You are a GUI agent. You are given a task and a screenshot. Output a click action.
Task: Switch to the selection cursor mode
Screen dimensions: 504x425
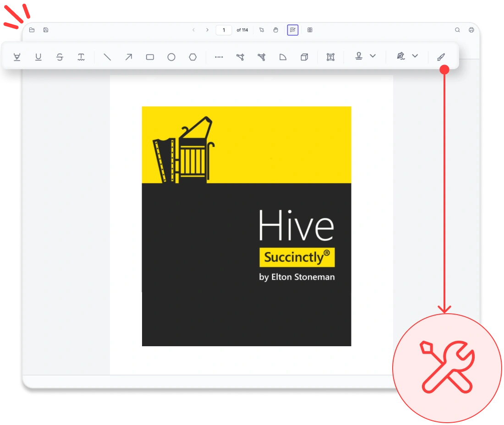262,30
